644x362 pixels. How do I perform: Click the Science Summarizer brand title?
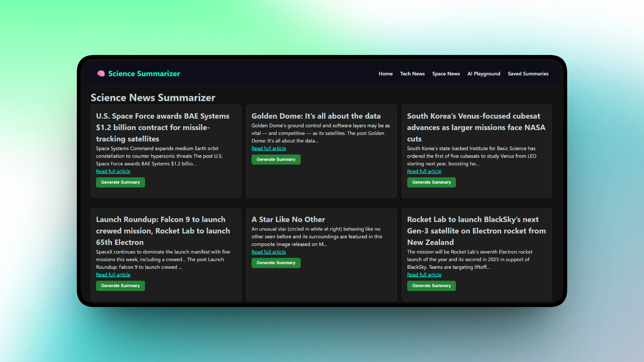coord(144,74)
